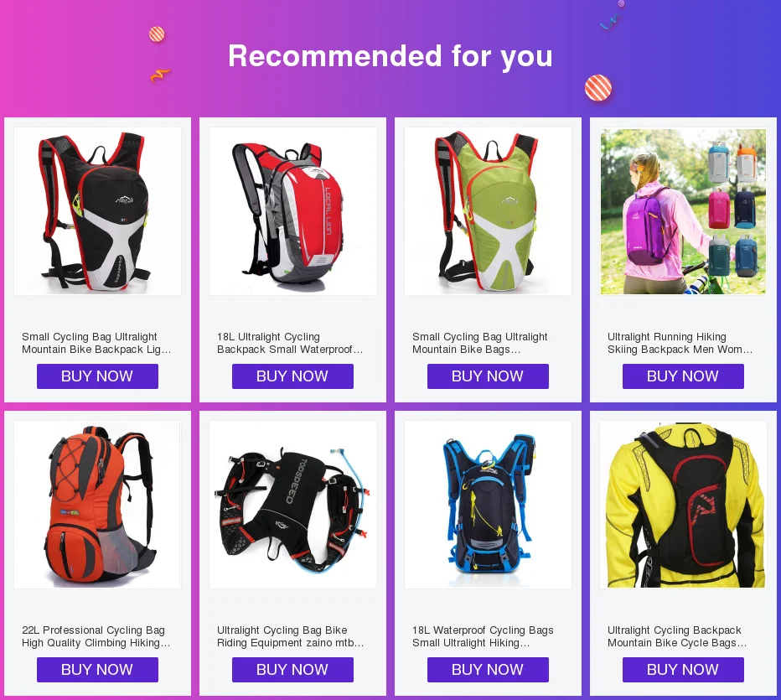Image resolution: width=781 pixels, height=700 pixels.
Task: Buy the Small Cycling Bag Mountain Bike Bags
Action: (488, 376)
